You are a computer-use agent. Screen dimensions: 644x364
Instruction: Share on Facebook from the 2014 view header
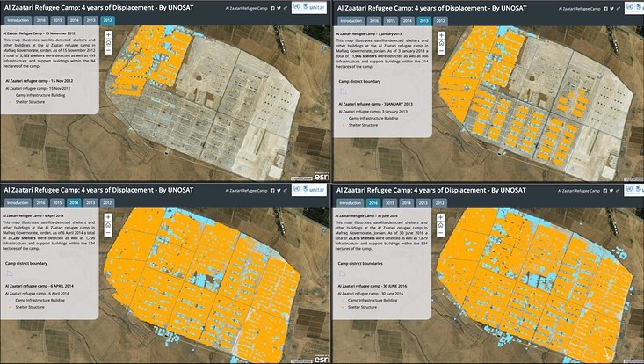pyautogui.click(x=272, y=190)
